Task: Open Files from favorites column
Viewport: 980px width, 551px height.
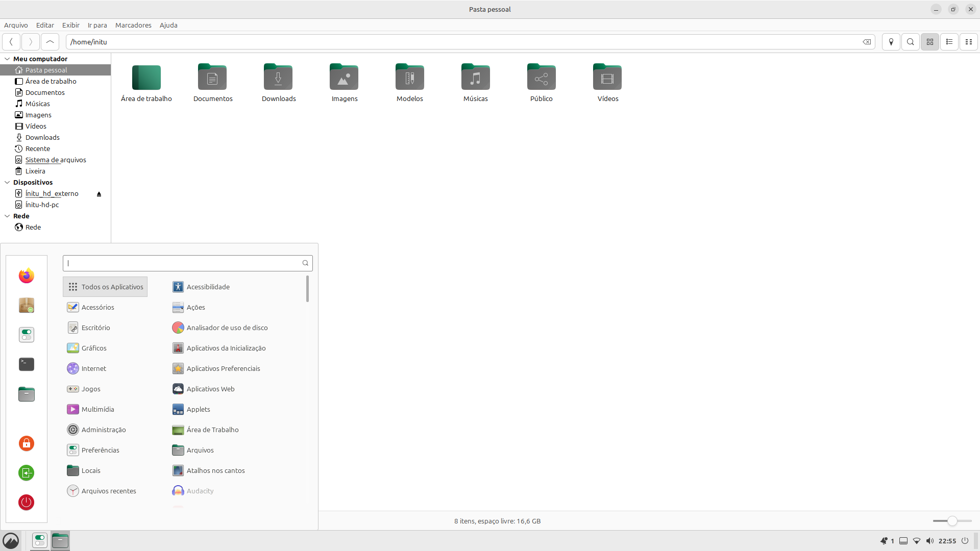Action: point(27,394)
